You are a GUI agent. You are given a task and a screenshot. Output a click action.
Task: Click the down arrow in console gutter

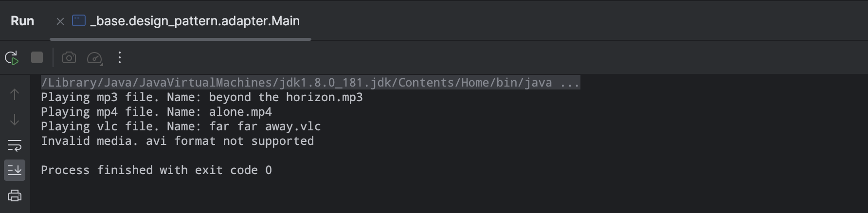(x=15, y=120)
